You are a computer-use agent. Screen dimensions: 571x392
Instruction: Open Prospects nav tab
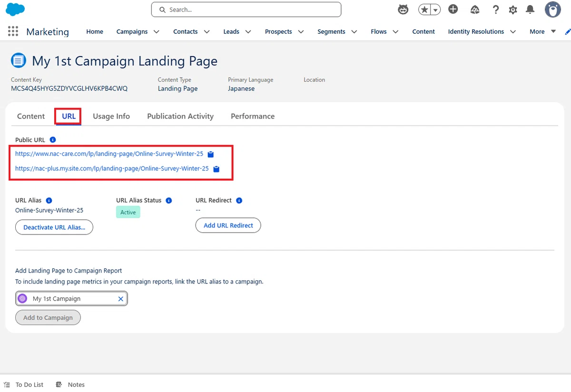coord(278,31)
